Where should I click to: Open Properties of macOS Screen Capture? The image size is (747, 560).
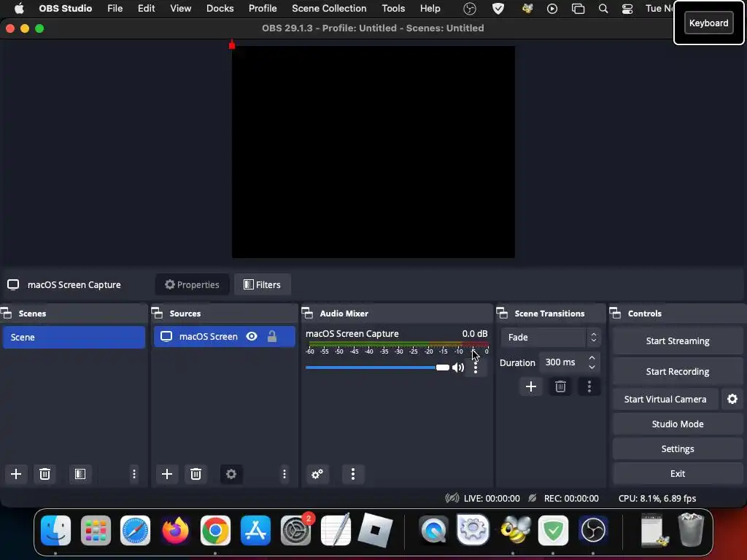coord(192,285)
